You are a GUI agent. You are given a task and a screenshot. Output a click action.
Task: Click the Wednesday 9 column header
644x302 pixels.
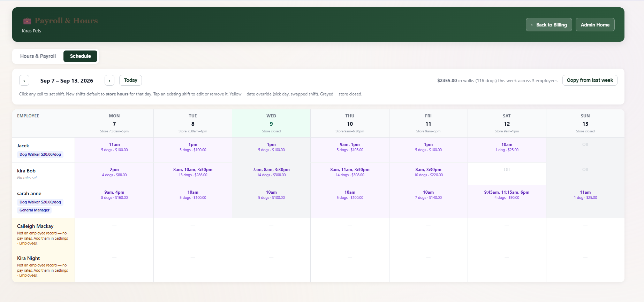coord(271,123)
